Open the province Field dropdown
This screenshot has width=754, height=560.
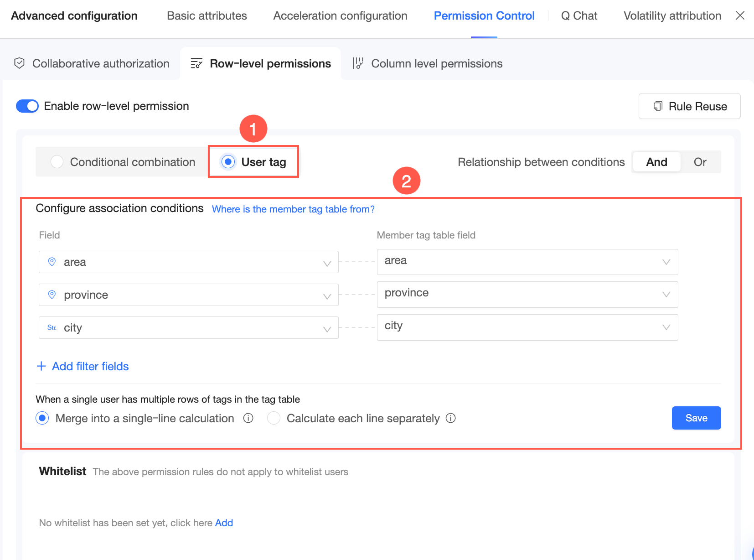[189, 295]
